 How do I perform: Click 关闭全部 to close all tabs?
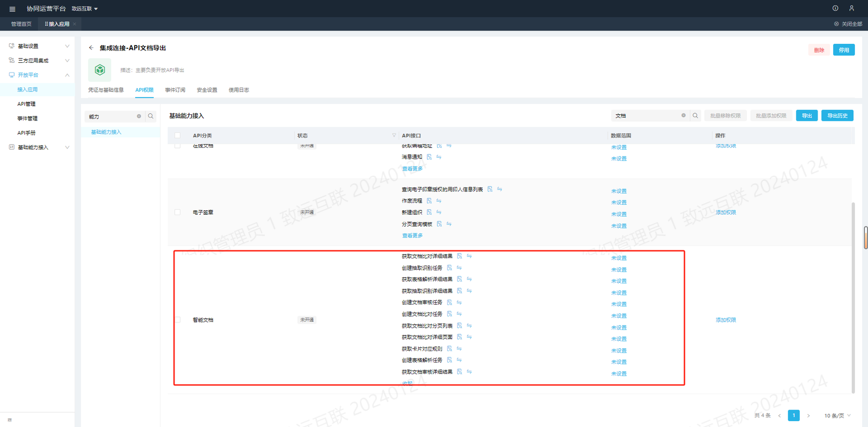(x=848, y=24)
